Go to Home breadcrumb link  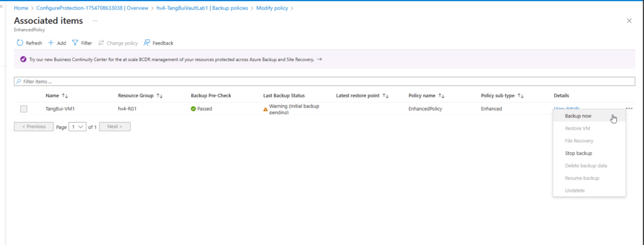21,8
